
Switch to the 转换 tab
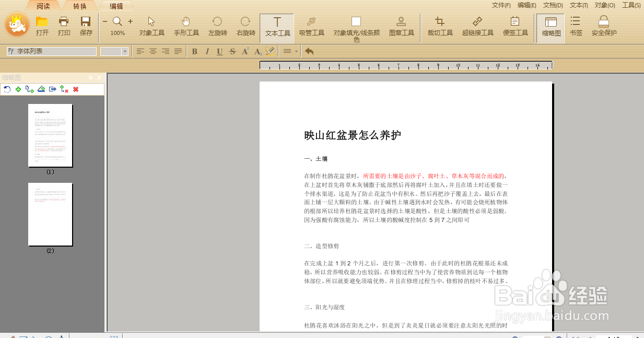79,6
